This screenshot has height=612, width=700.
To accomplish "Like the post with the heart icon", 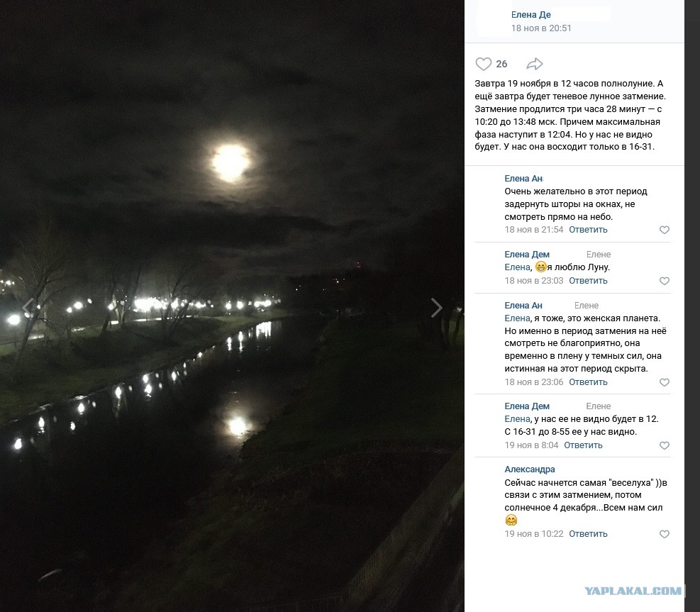I will pyautogui.click(x=483, y=64).
